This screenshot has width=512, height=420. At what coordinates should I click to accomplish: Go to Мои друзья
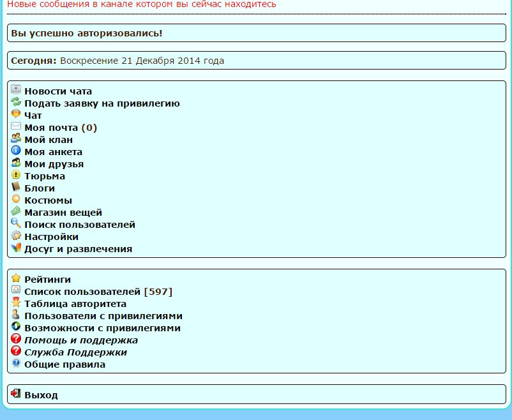click(x=54, y=164)
